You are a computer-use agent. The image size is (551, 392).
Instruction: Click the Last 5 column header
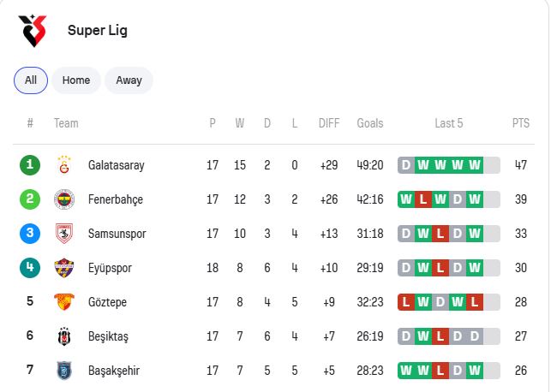coord(449,123)
